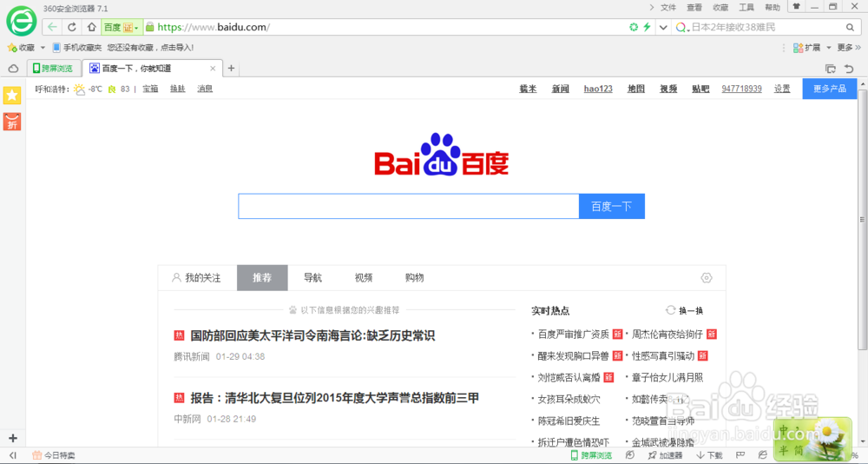The image size is (868, 464).
Task: Click the yellow star favorites sidebar icon
Action: click(12, 96)
